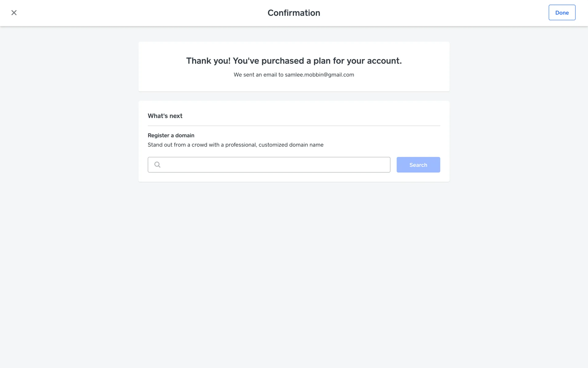This screenshot has height=368, width=588.
Task: Click the Done button
Action: 562,13
